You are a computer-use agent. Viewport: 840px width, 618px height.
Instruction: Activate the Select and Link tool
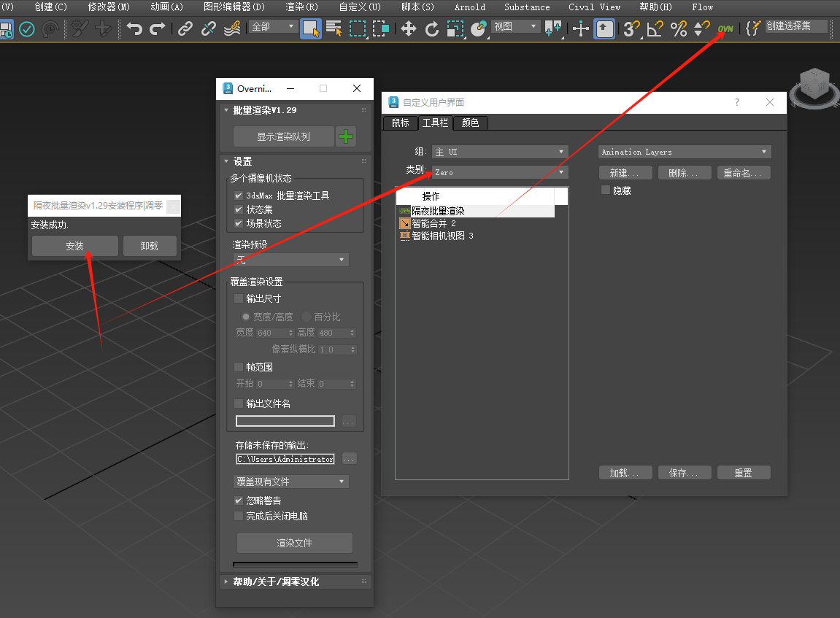tap(185, 28)
